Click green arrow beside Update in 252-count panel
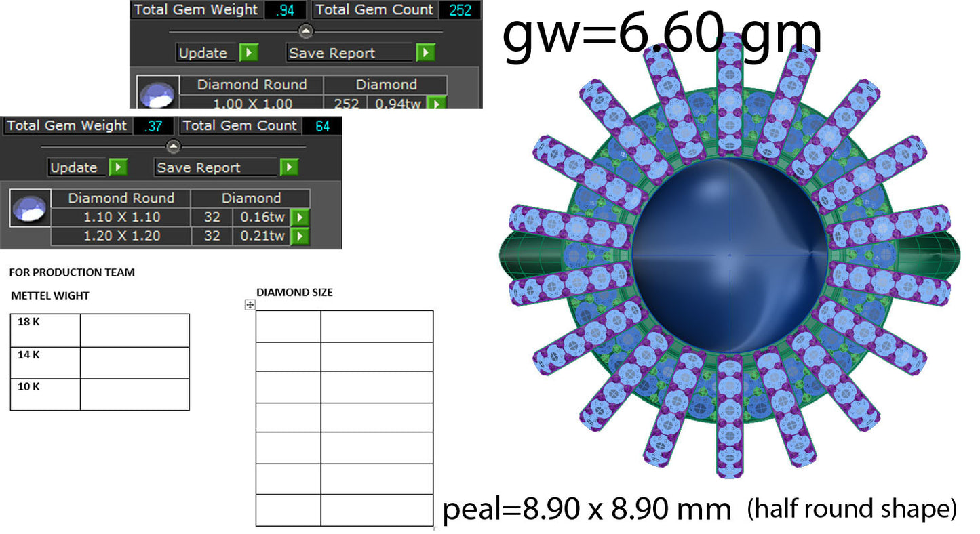The height and width of the screenshot is (534, 980). (249, 52)
